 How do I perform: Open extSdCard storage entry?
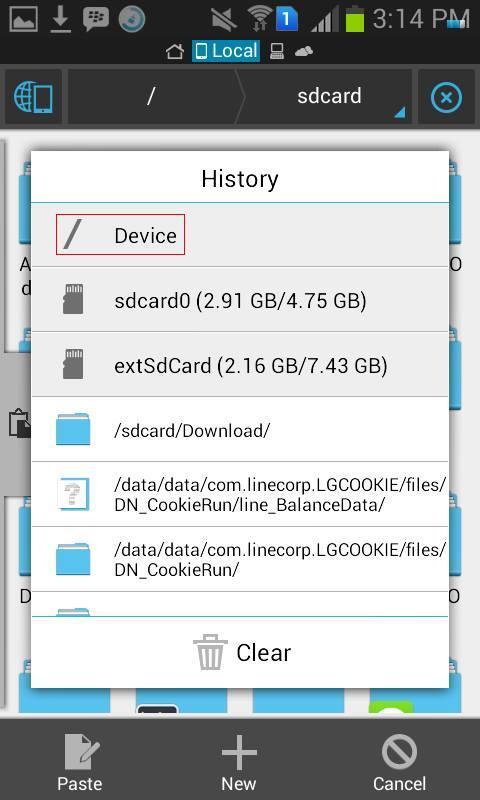pos(240,365)
